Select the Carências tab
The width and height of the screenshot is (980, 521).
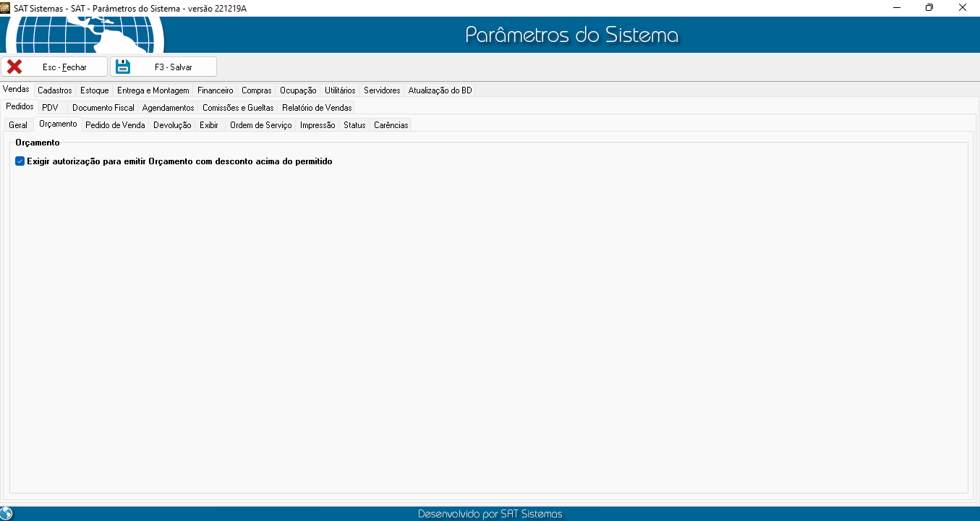(x=391, y=125)
